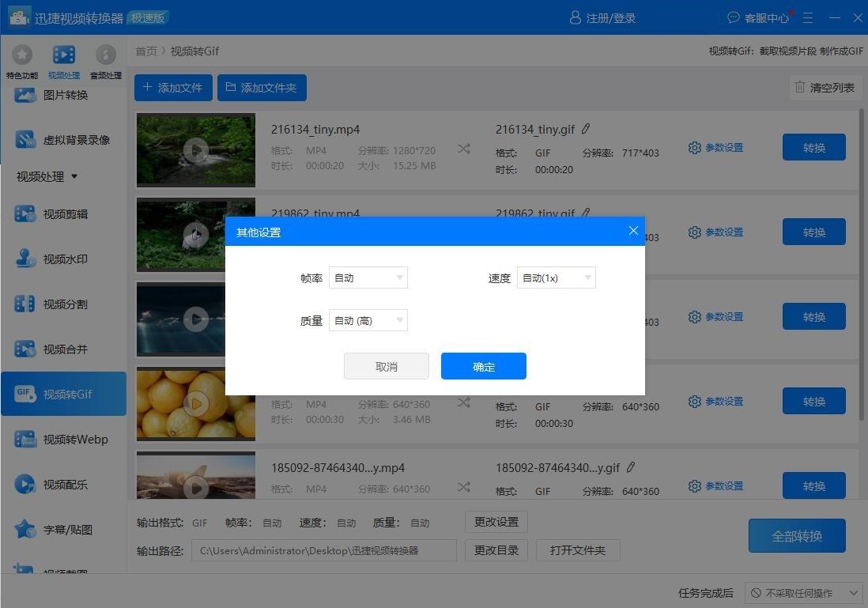Click the 取消 button
Viewport: 868px width, 608px height.
387,366
